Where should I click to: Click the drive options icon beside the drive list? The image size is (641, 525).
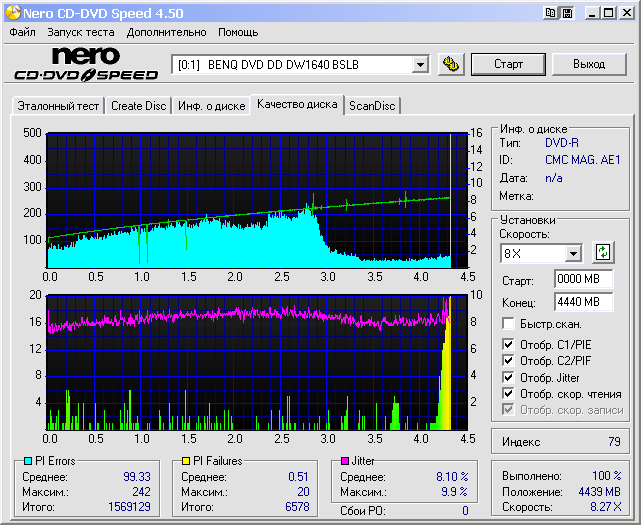point(451,64)
